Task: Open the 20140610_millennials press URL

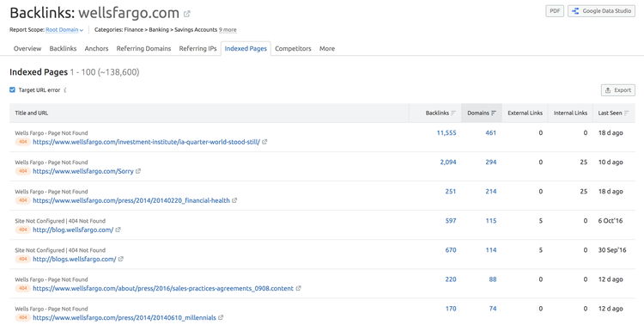Action: (125, 317)
